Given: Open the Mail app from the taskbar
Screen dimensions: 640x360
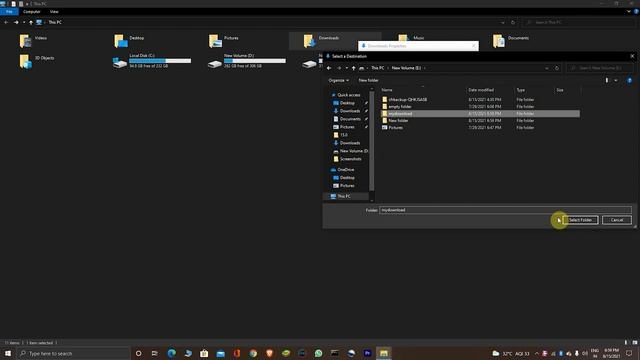Looking at the screenshot, I should [x=220, y=353].
